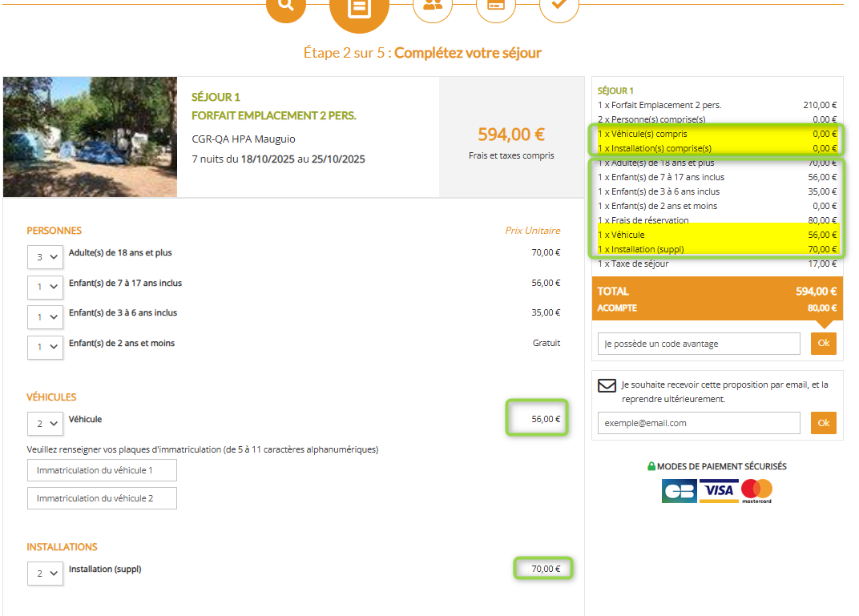Viewport: 859px width, 616px height.
Task: Click the green secure payment padlock
Action: point(651,467)
